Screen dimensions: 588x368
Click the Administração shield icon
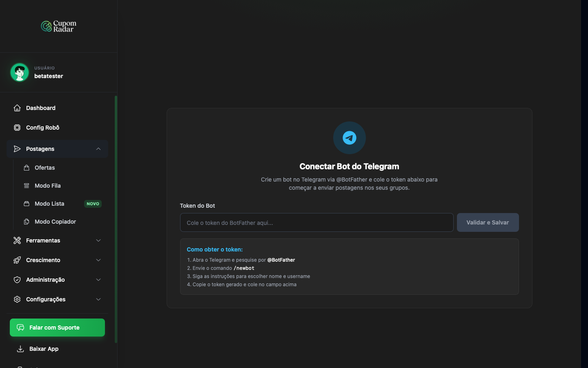[17, 280]
